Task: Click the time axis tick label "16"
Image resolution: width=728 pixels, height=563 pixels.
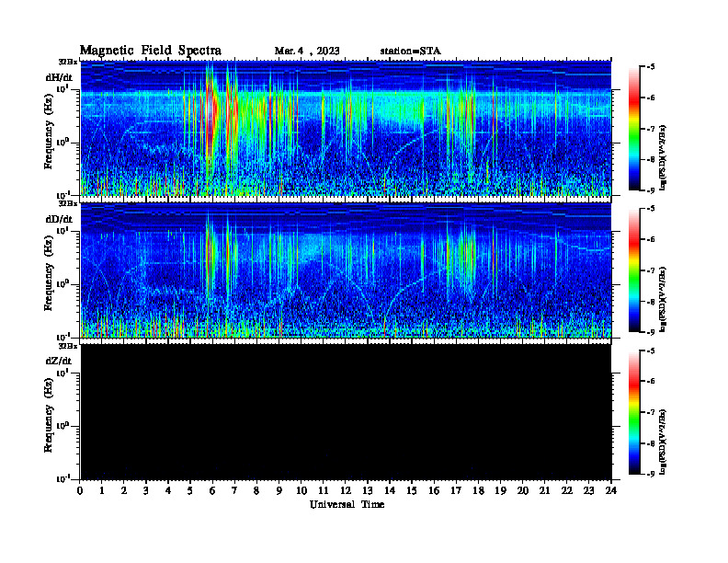Action: point(434,490)
